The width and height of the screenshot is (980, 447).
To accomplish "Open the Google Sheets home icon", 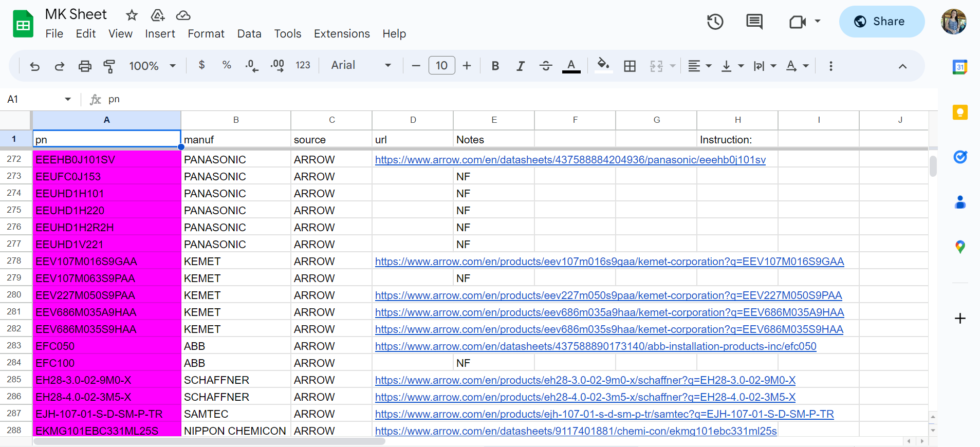I will (23, 24).
